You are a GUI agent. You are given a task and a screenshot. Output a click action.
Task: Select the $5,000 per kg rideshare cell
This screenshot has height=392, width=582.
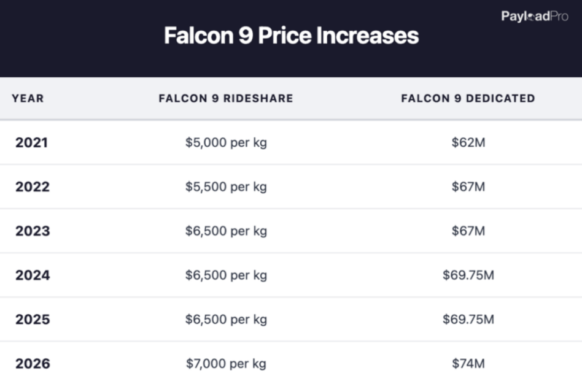point(226,143)
